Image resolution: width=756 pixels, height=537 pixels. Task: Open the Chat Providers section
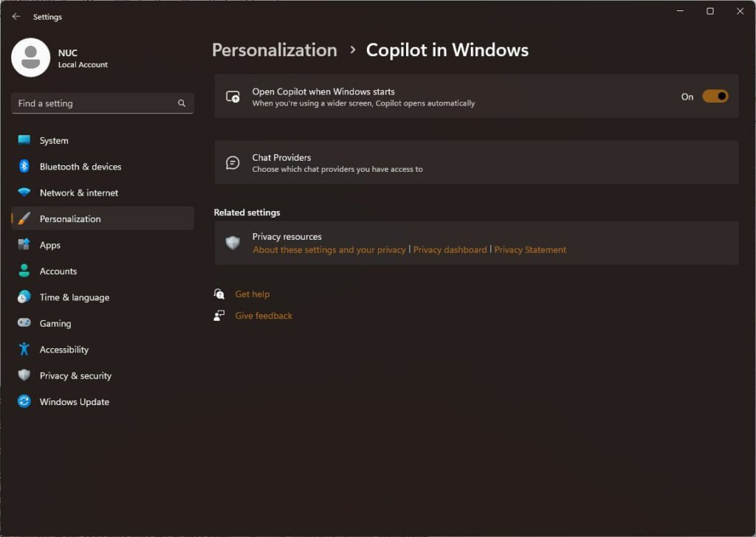(x=476, y=162)
